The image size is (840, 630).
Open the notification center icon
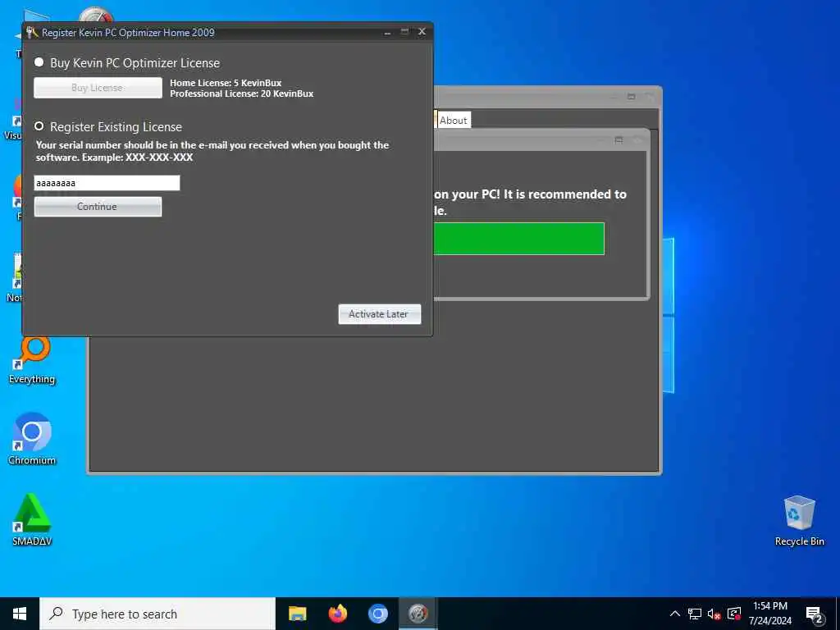click(x=815, y=614)
